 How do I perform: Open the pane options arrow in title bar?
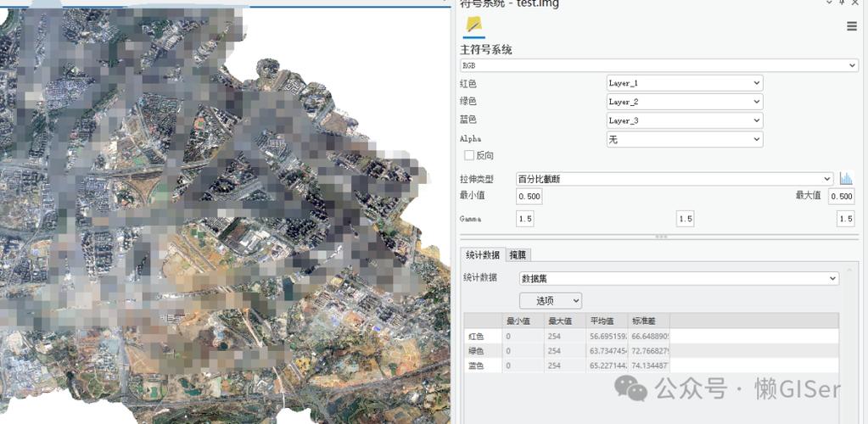[829, 3]
